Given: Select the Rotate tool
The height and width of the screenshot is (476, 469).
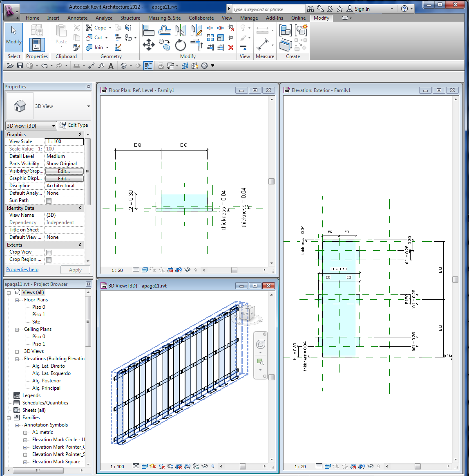Looking at the screenshot, I should (180, 45).
